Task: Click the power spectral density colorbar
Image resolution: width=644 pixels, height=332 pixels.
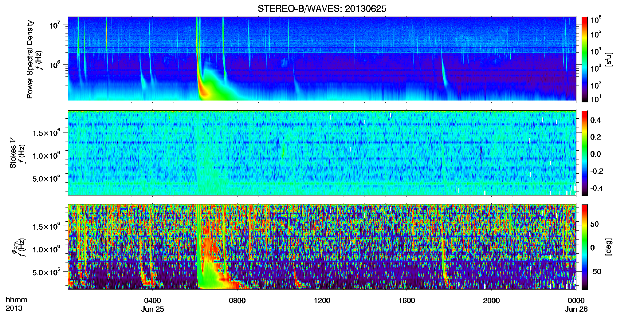Action: pyautogui.click(x=585, y=59)
